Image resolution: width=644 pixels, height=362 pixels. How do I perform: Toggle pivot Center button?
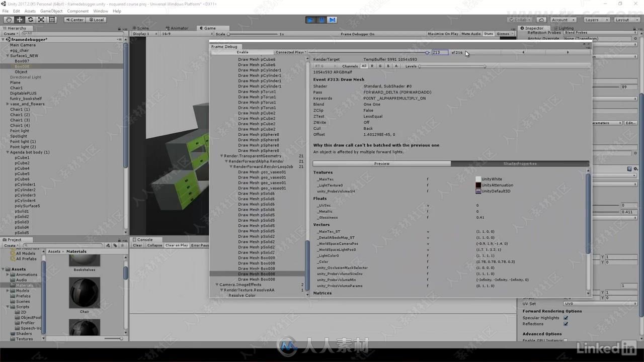pyautogui.click(x=74, y=20)
